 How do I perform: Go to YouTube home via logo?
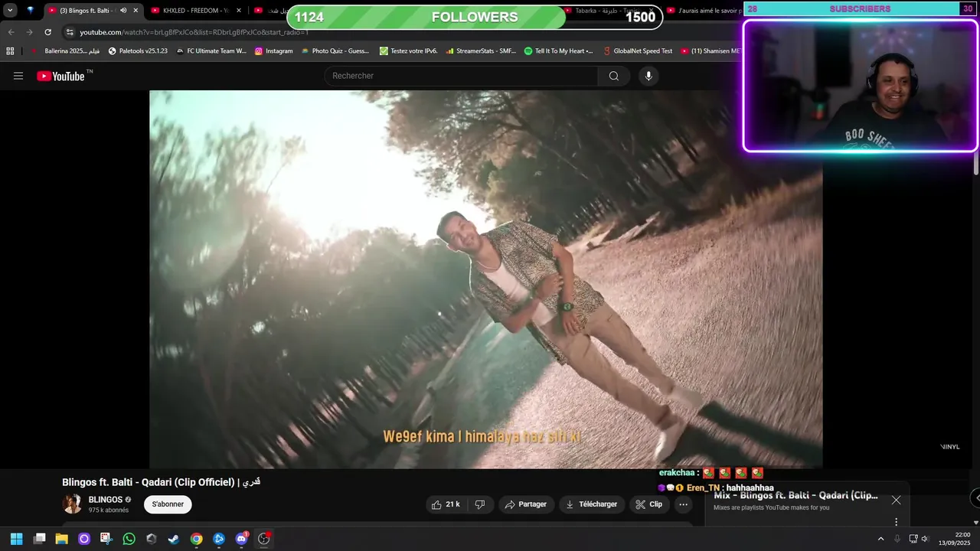coord(60,76)
